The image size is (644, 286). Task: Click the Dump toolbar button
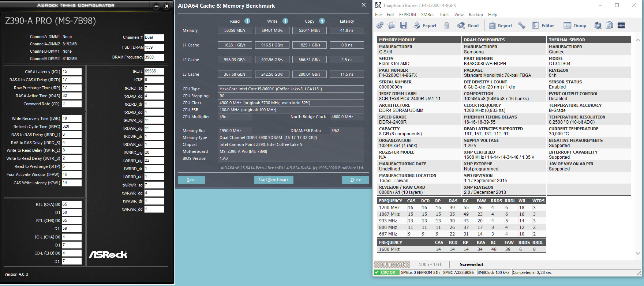pyautogui.click(x=575, y=25)
